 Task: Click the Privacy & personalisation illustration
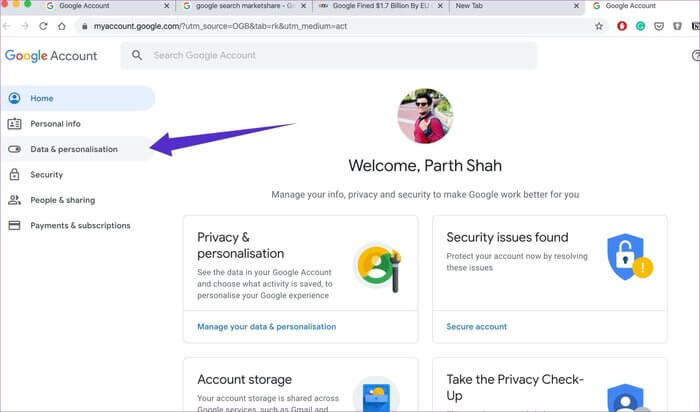[x=379, y=267]
